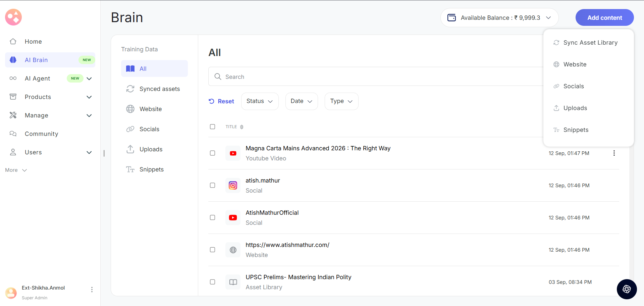Image resolution: width=644 pixels, height=306 pixels.
Task: Toggle the select-all checkbox in header
Action: pos(212,127)
